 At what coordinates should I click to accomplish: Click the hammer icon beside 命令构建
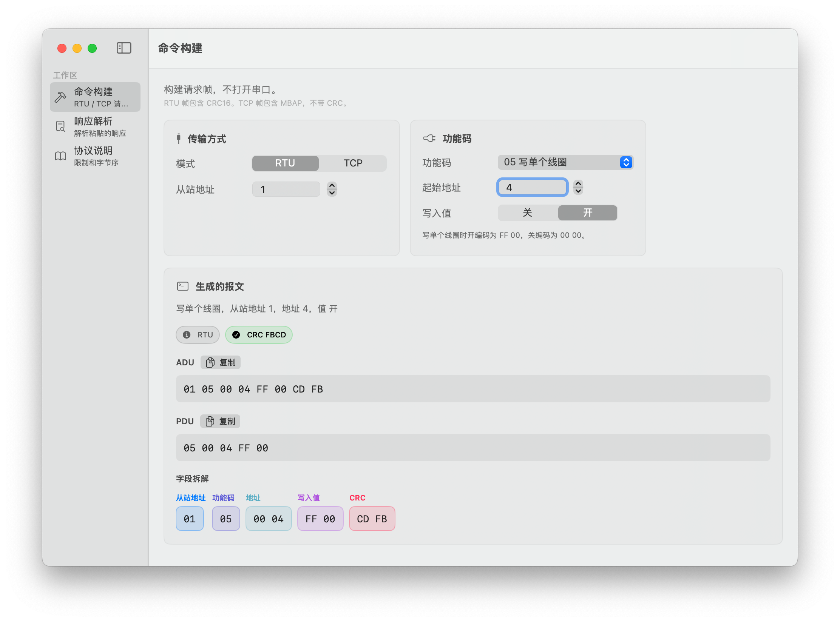coord(60,97)
